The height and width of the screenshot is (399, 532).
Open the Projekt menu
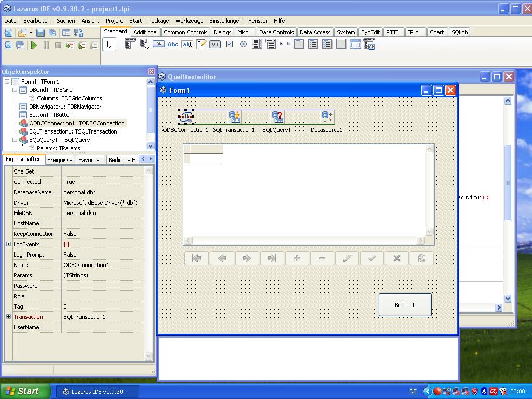(x=114, y=21)
